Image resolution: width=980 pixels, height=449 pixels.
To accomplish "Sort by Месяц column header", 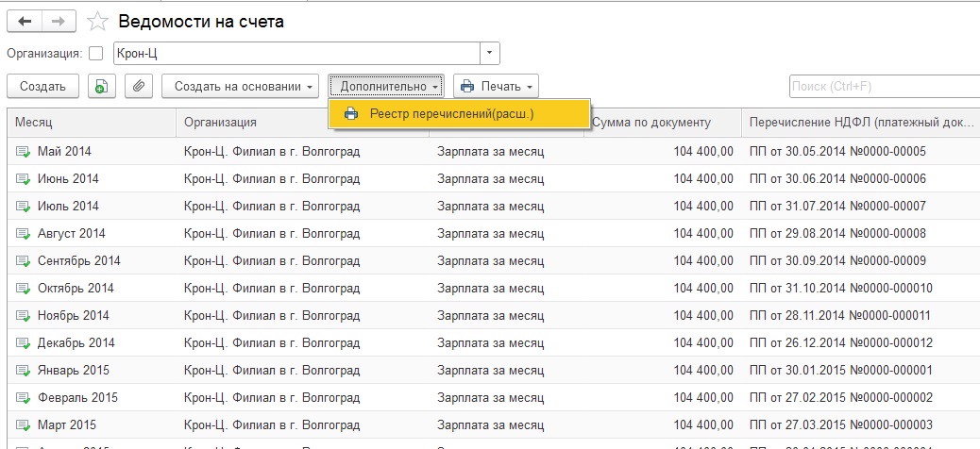I will pos(92,123).
